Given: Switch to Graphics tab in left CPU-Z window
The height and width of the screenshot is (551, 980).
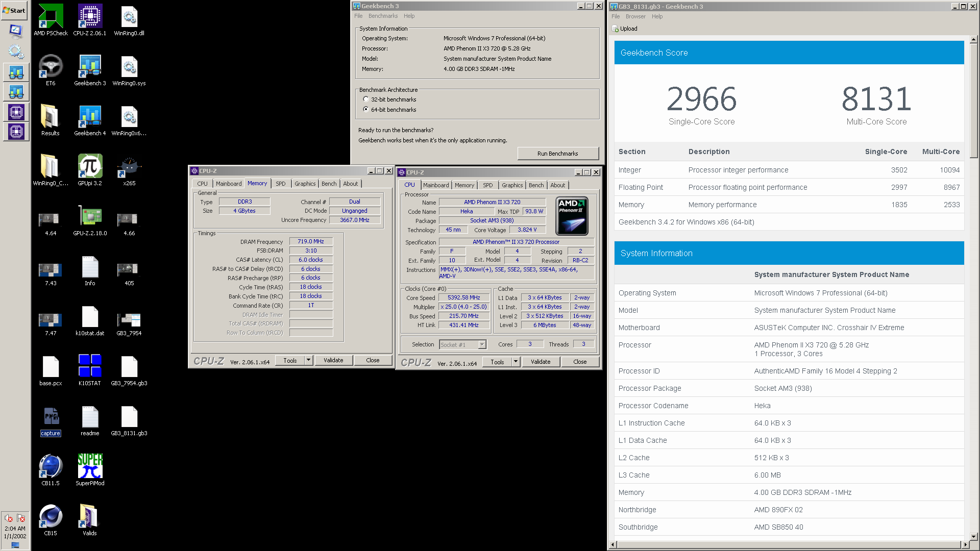Looking at the screenshot, I should (305, 184).
